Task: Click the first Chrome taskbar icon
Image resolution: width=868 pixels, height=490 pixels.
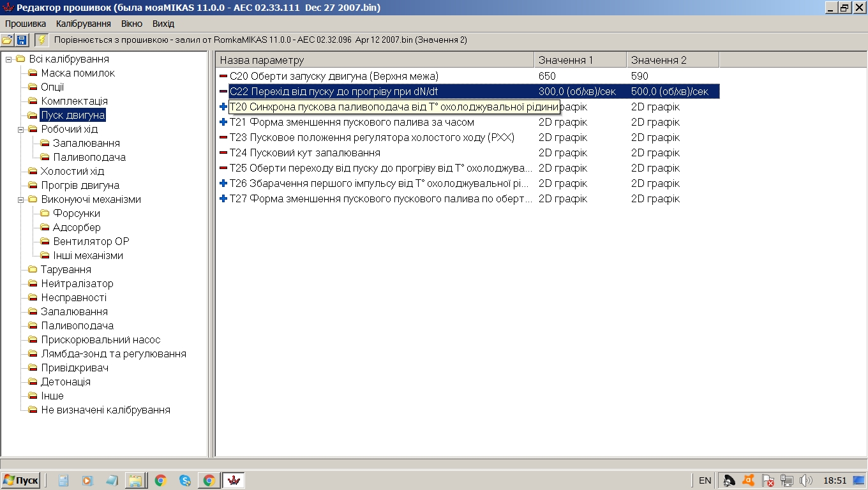Action: 161,480
